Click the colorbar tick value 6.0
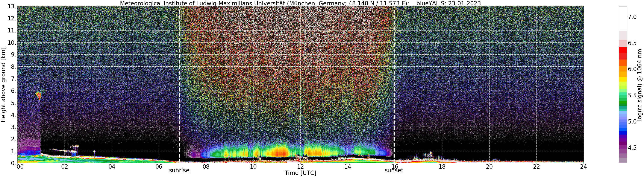 (632, 69)
